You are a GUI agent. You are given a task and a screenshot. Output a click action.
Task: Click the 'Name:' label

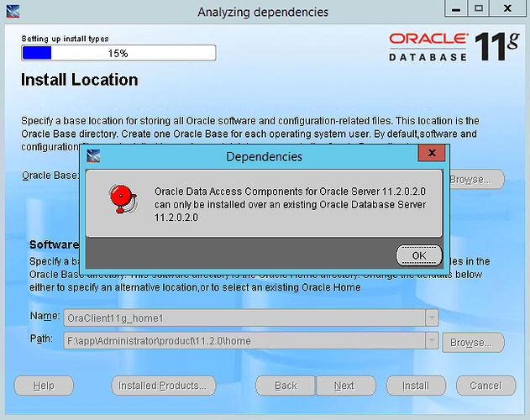(x=45, y=316)
